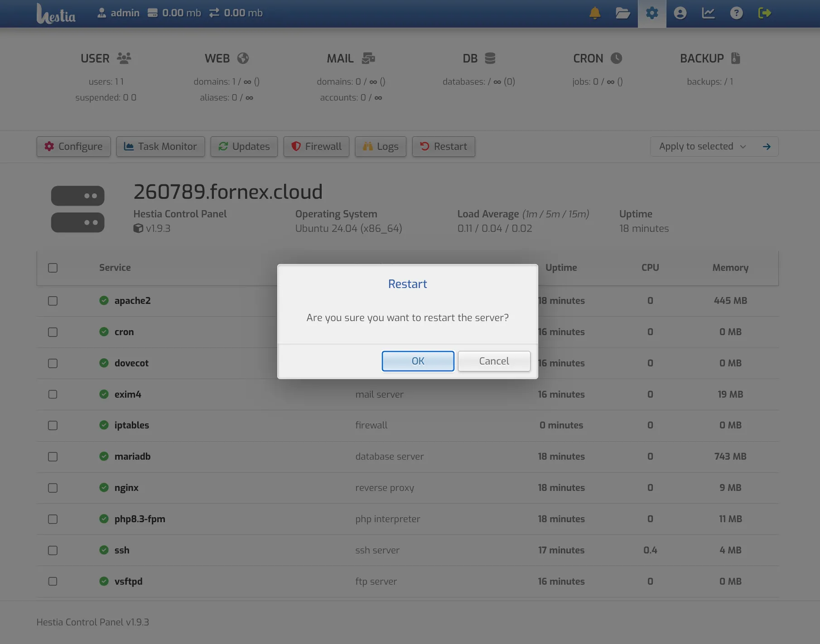The width and height of the screenshot is (820, 644).
Task: Open the Updates page
Action: click(244, 146)
